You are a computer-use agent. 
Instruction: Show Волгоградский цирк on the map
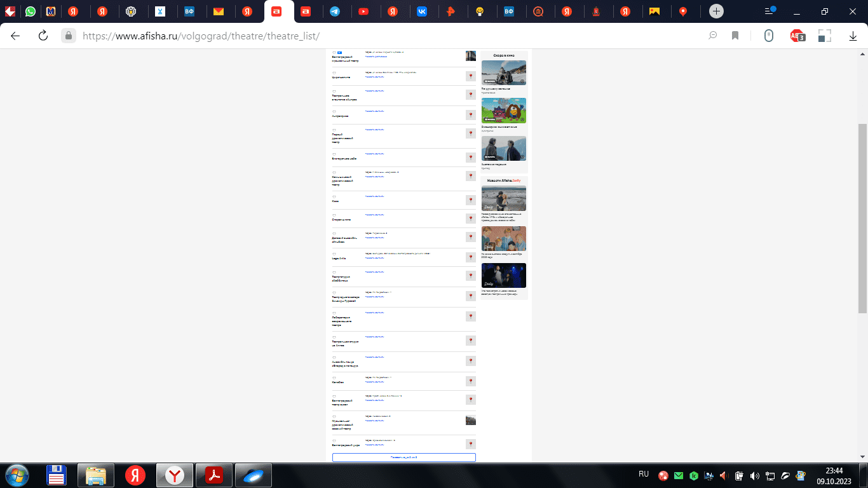(x=470, y=442)
